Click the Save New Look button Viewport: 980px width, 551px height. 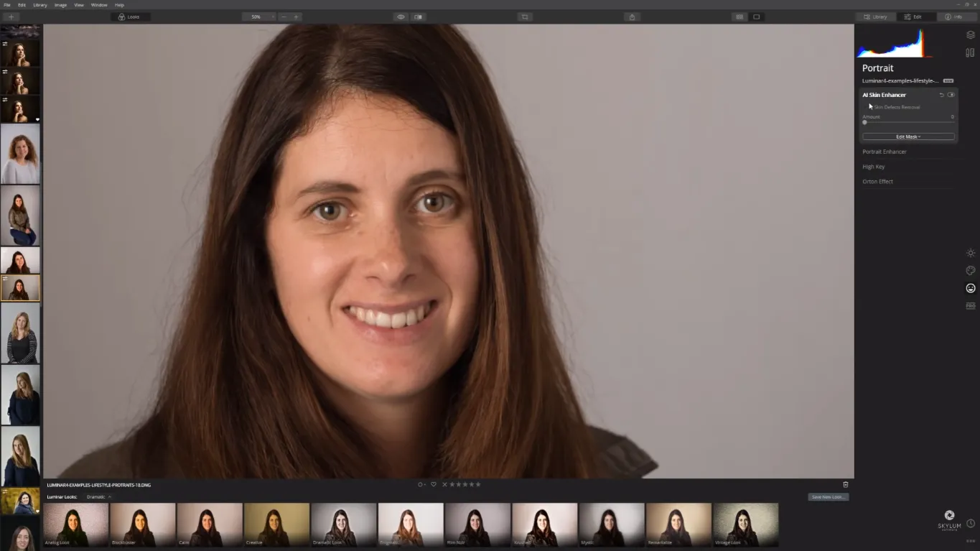coord(828,497)
